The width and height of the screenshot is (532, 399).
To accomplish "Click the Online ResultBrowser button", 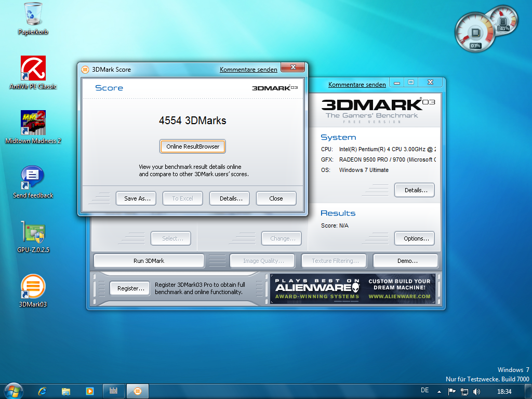I will 193,147.
